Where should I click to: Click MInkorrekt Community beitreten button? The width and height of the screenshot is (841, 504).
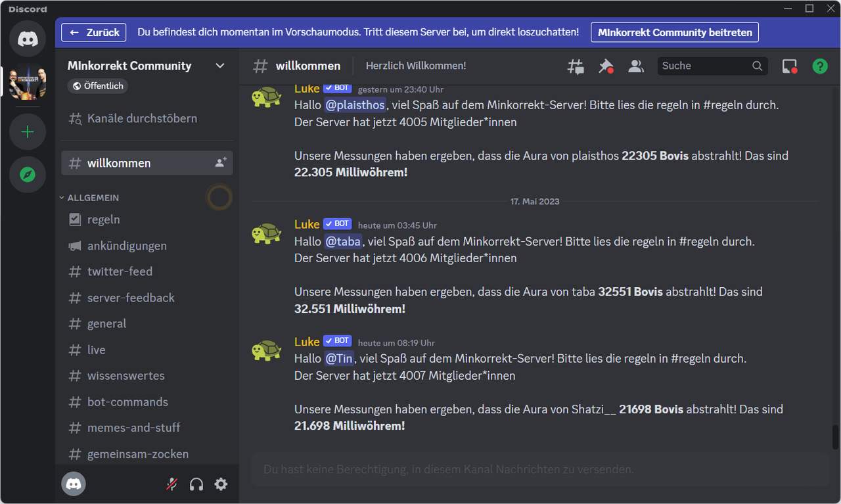[675, 32]
